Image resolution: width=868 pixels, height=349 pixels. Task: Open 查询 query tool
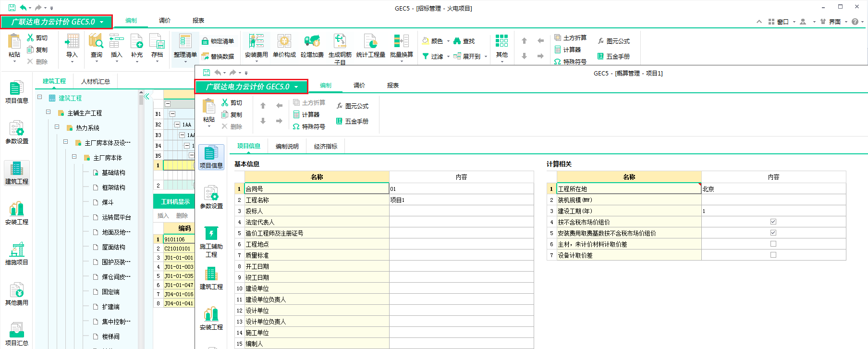[x=97, y=46]
